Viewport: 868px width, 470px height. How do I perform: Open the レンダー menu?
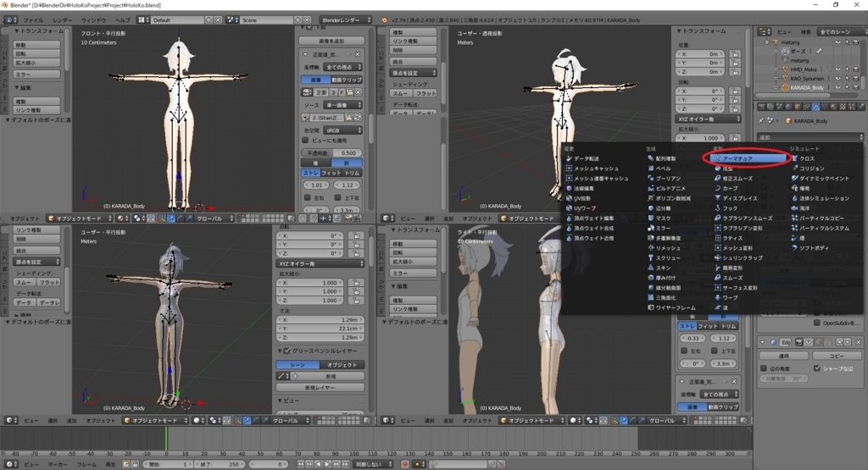(x=62, y=20)
